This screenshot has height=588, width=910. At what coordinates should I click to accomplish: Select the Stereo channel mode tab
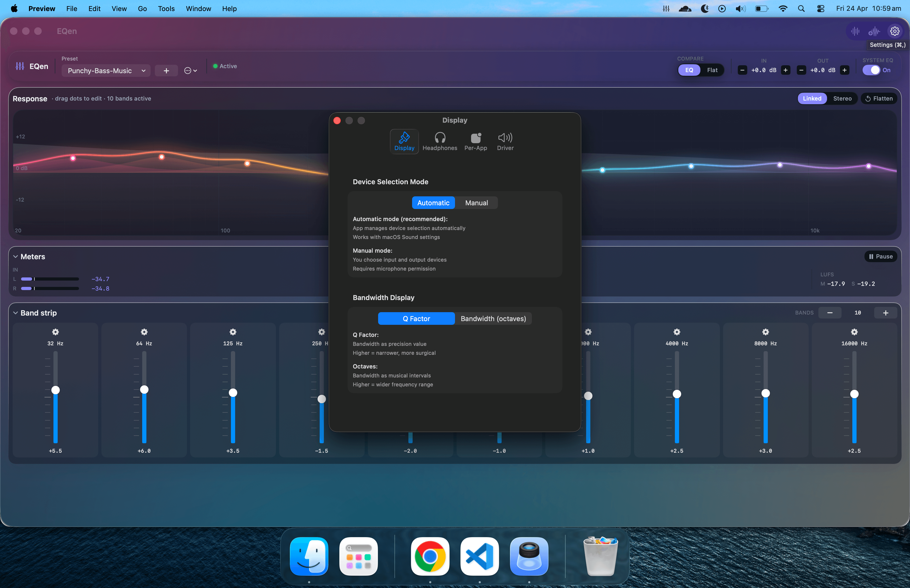(x=842, y=98)
